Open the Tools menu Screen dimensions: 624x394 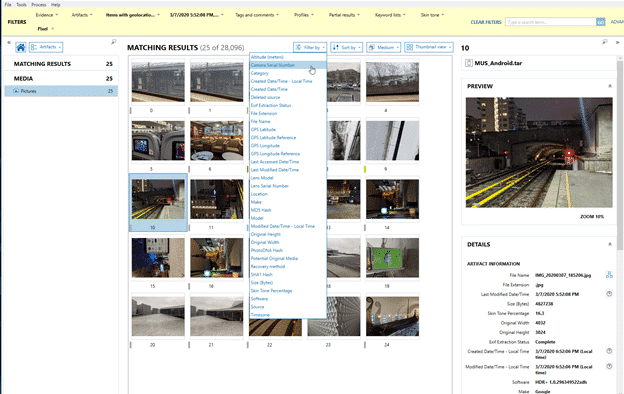21,5
